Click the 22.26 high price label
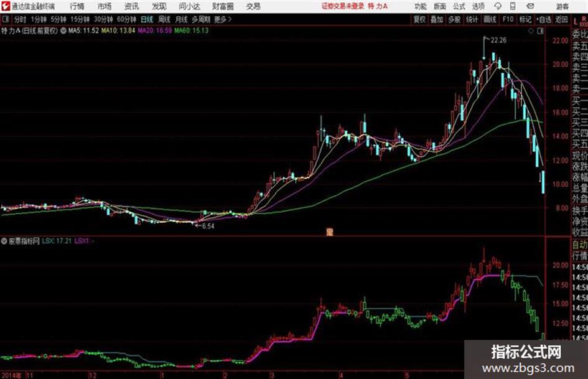Image resolution: width=588 pixels, height=379 pixels. [x=499, y=40]
